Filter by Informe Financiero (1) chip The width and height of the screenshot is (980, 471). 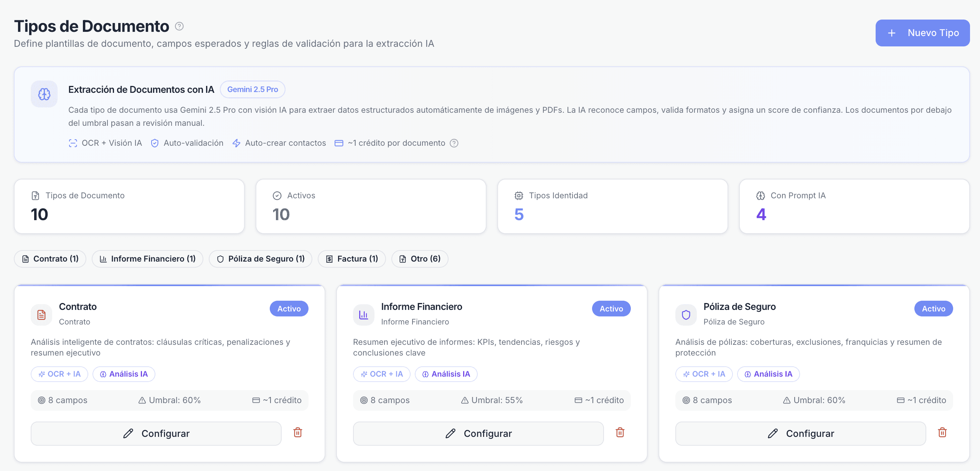(x=147, y=259)
